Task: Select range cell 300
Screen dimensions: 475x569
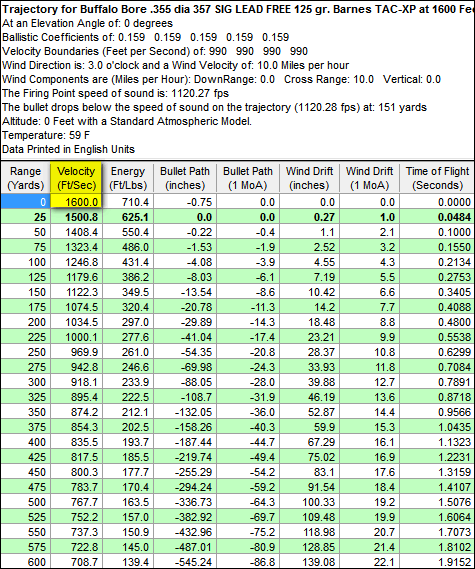Action: [25, 382]
